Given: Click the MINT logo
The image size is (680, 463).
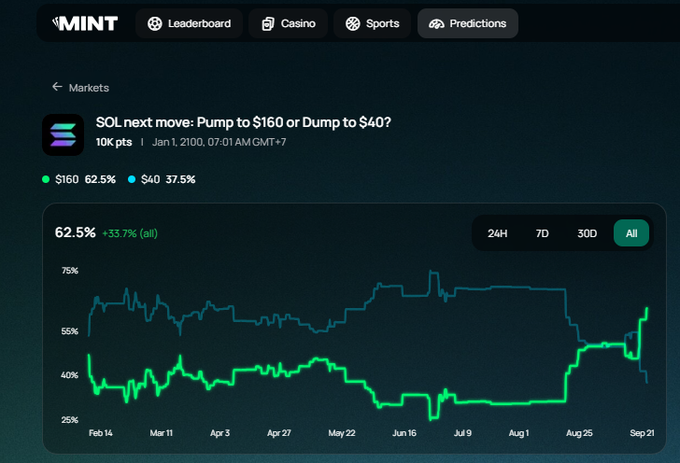Looking at the screenshot, I should [x=85, y=23].
